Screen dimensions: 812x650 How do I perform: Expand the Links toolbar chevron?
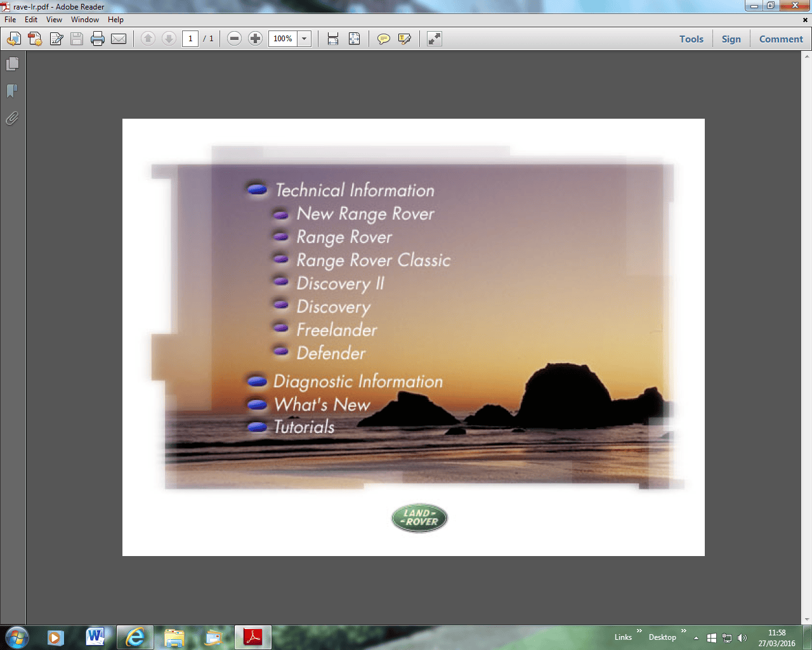click(x=639, y=631)
